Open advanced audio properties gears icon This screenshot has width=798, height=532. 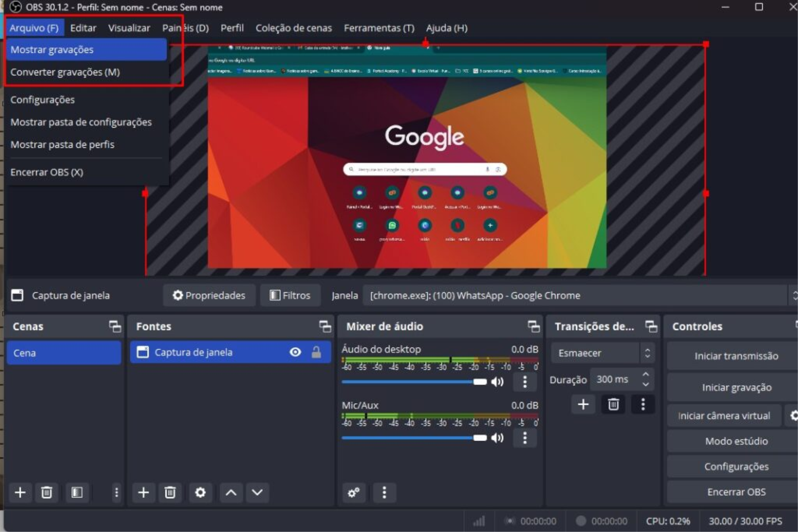354,493
